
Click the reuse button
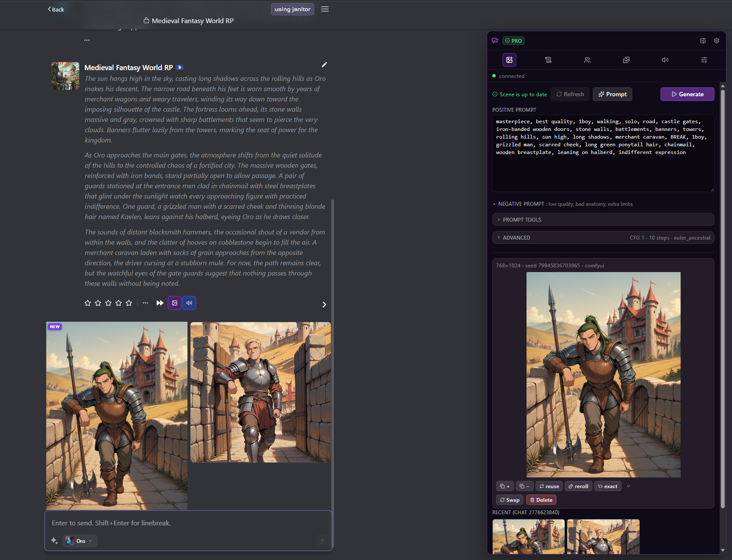(549, 486)
